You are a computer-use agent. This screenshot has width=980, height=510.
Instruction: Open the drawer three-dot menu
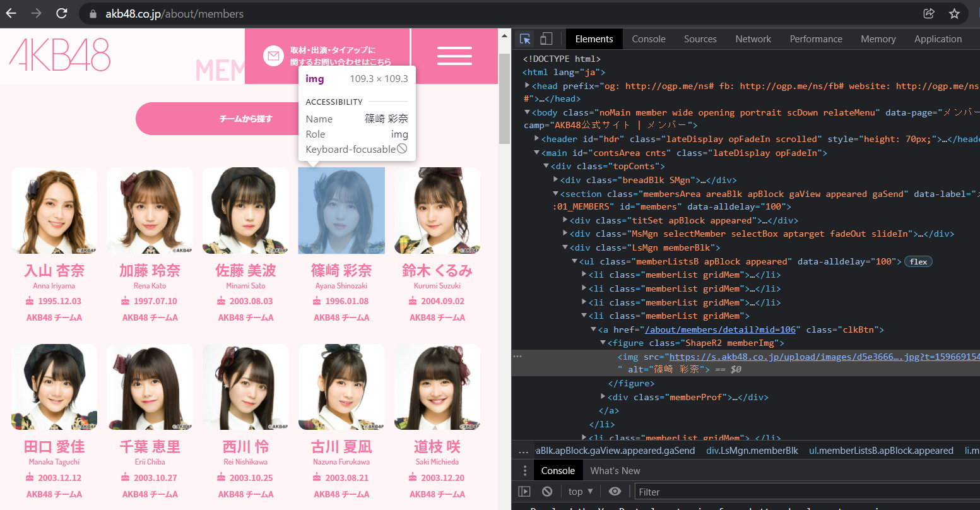pos(524,471)
